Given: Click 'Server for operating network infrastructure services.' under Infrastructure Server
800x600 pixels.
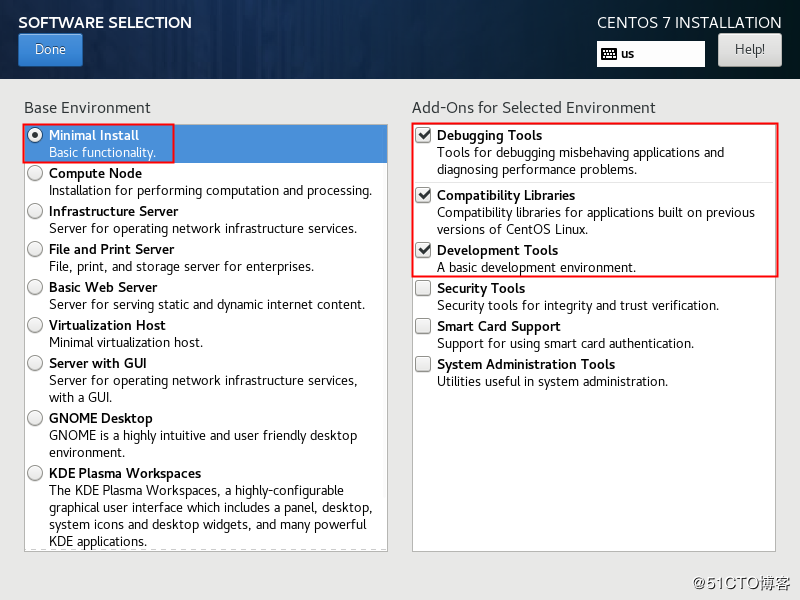Looking at the screenshot, I should click(203, 229).
